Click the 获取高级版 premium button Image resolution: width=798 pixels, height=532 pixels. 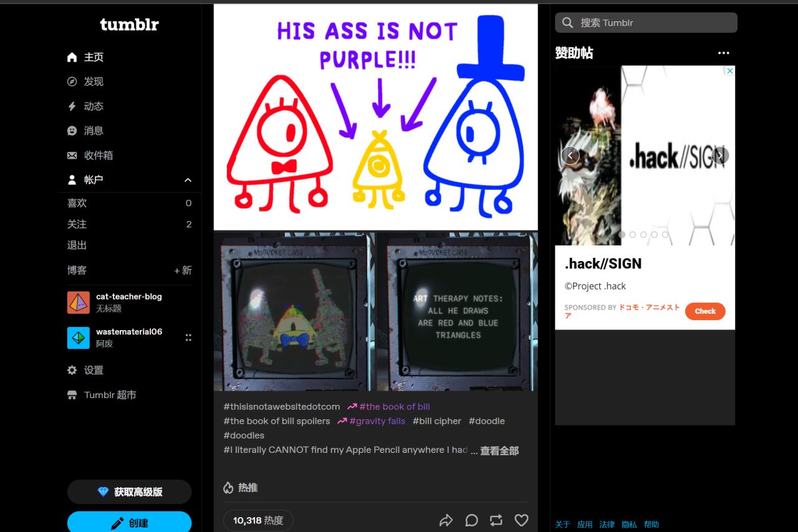129,492
